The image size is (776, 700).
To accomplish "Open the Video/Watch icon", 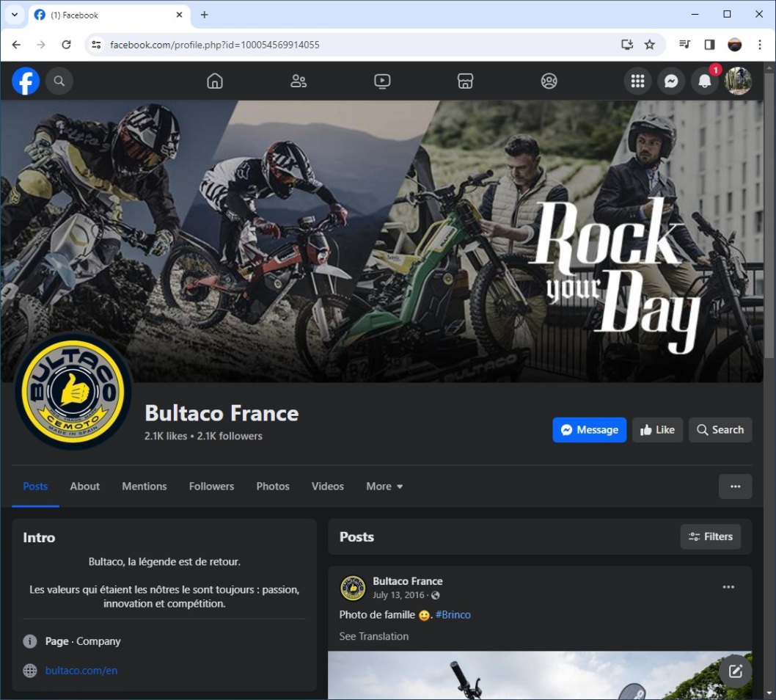I will (x=382, y=81).
